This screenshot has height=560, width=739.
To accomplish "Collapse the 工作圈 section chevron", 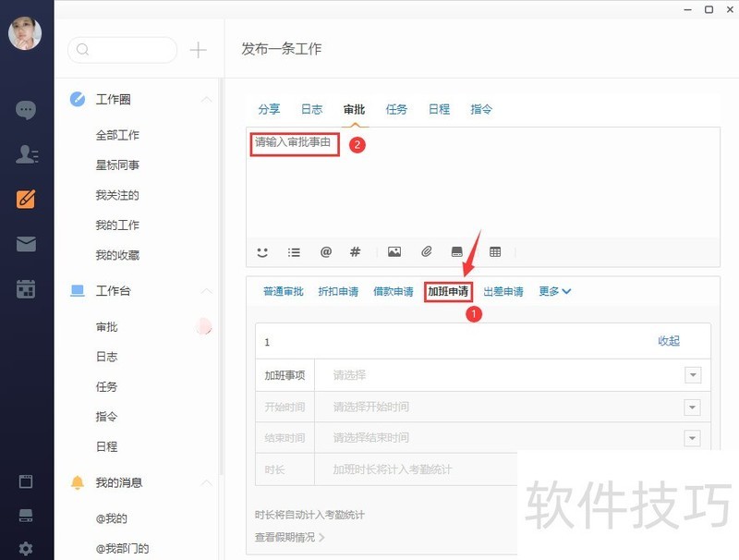I will tap(207, 99).
